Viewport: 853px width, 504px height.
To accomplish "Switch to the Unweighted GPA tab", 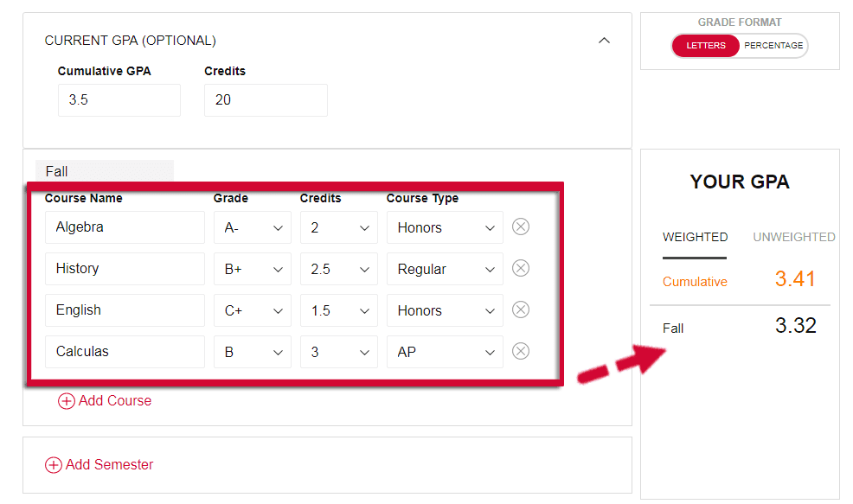I will (793, 237).
